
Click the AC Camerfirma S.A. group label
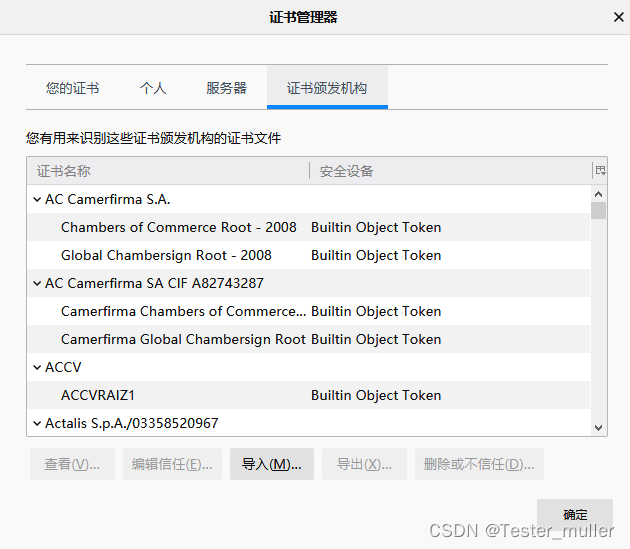pyautogui.click(x=108, y=199)
